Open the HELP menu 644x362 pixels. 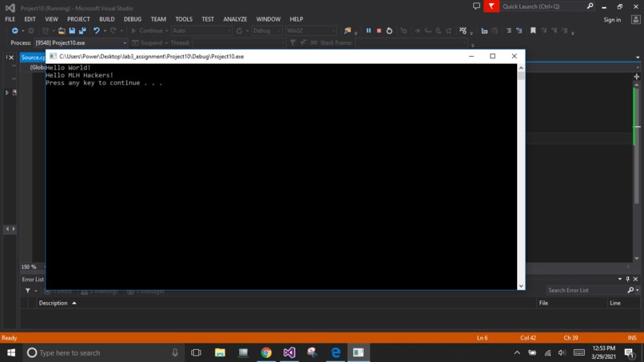[x=296, y=19]
